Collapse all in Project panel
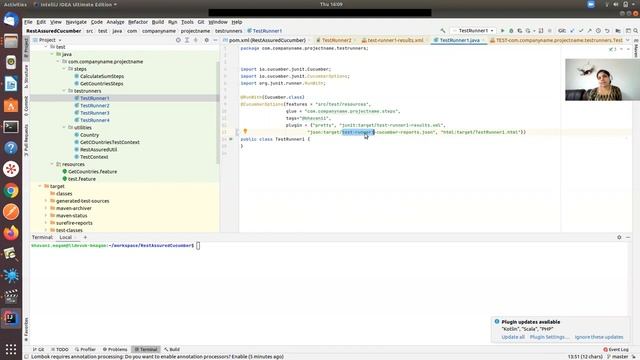The width and height of the screenshot is (640, 360). point(196,40)
